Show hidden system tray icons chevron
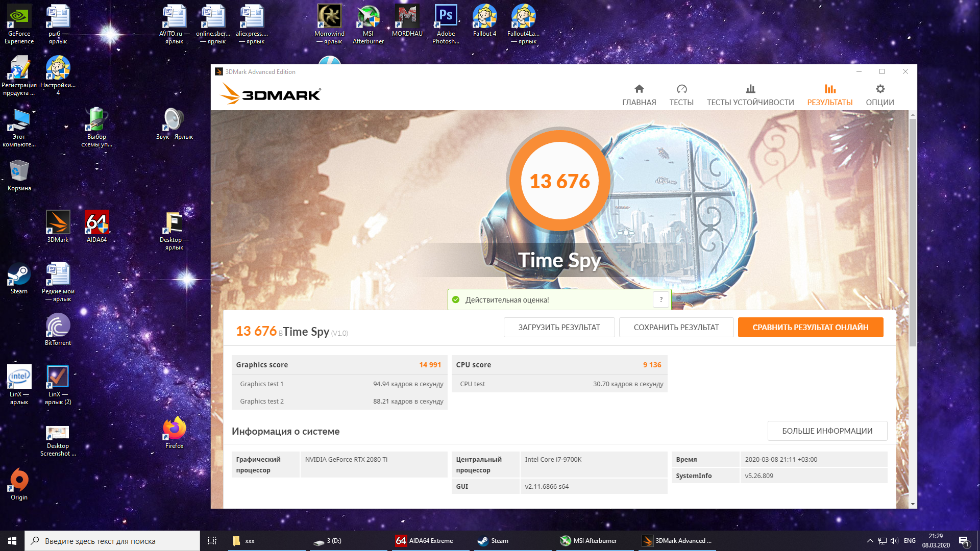The height and width of the screenshot is (551, 980). click(x=870, y=541)
